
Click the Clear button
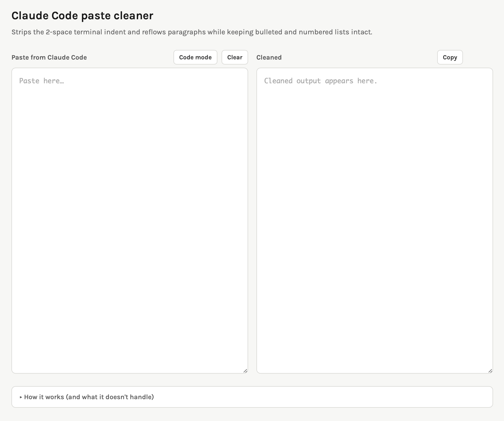(235, 57)
